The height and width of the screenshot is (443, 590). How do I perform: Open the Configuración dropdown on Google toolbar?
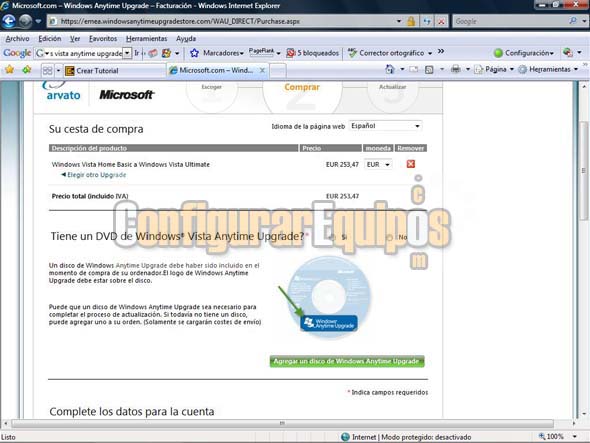[552, 53]
